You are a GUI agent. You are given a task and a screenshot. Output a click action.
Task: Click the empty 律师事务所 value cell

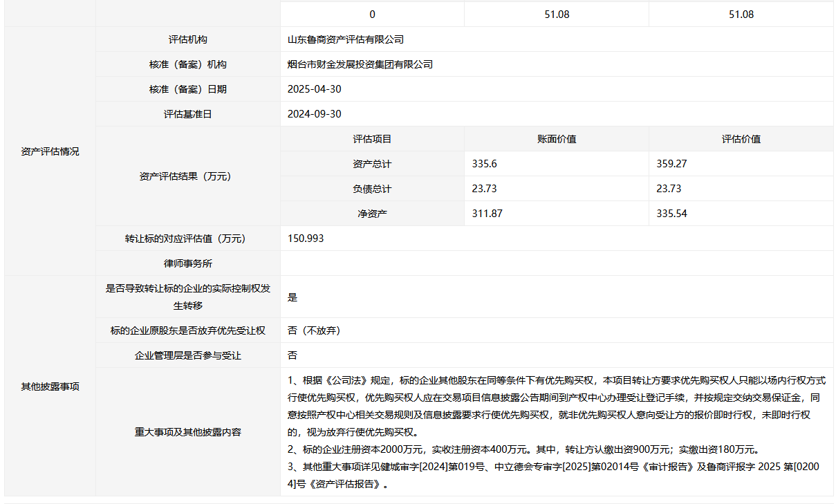click(x=557, y=263)
